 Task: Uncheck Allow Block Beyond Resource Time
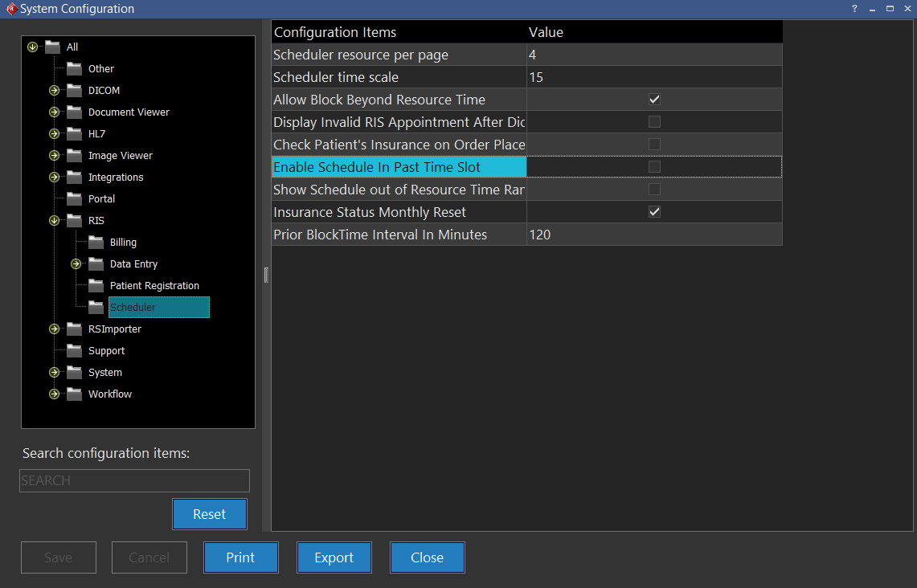(x=654, y=100)
